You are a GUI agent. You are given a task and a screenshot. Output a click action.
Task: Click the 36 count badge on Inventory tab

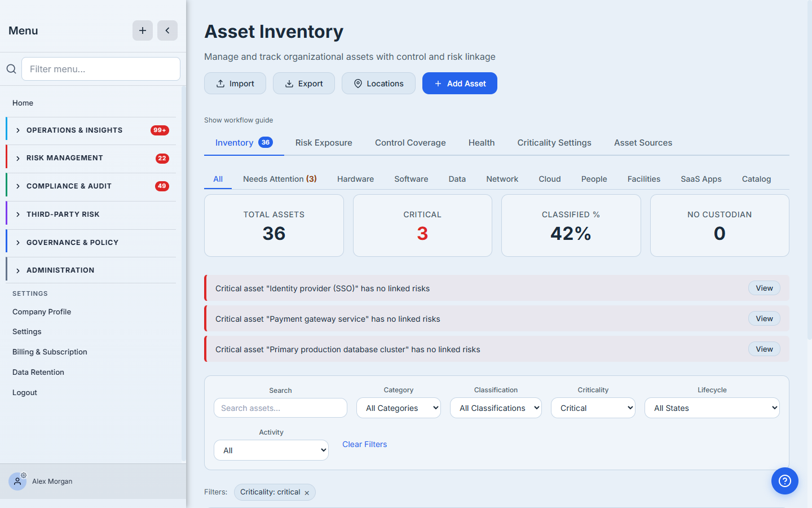(x=266, y=142)
